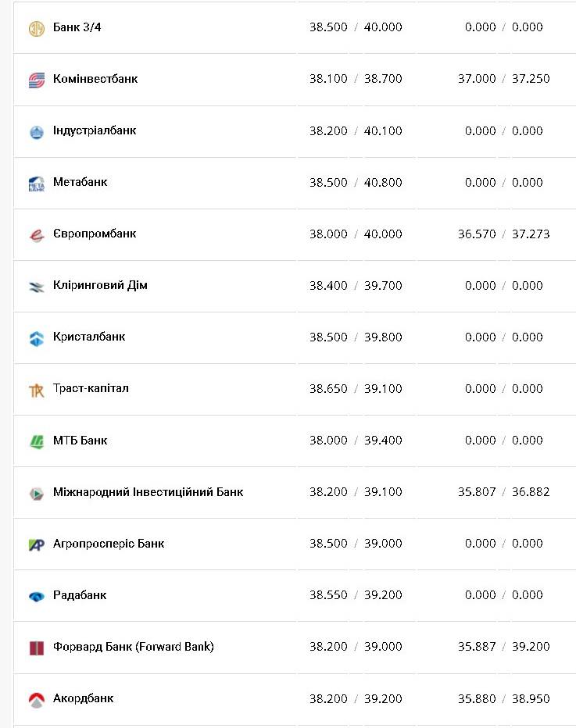Open the Форвард Банк (Forward Bank) link
The height and width of the screenshot is (728, 576).
click(x=133, y=647)
